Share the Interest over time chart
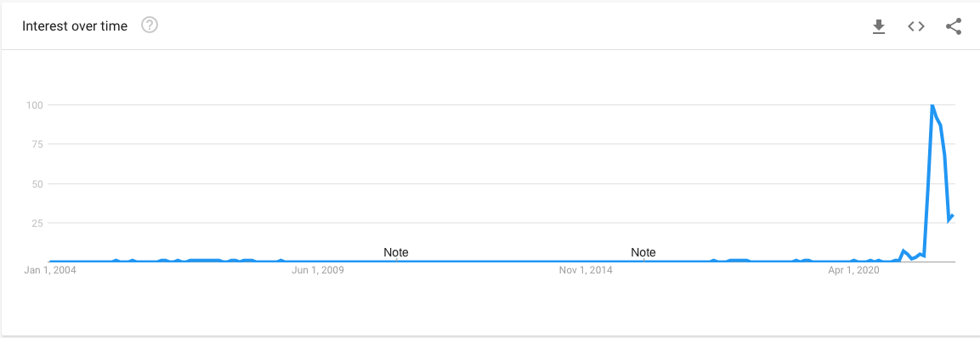980x338 pixels. pyautogui.click(x=953, y=26)
